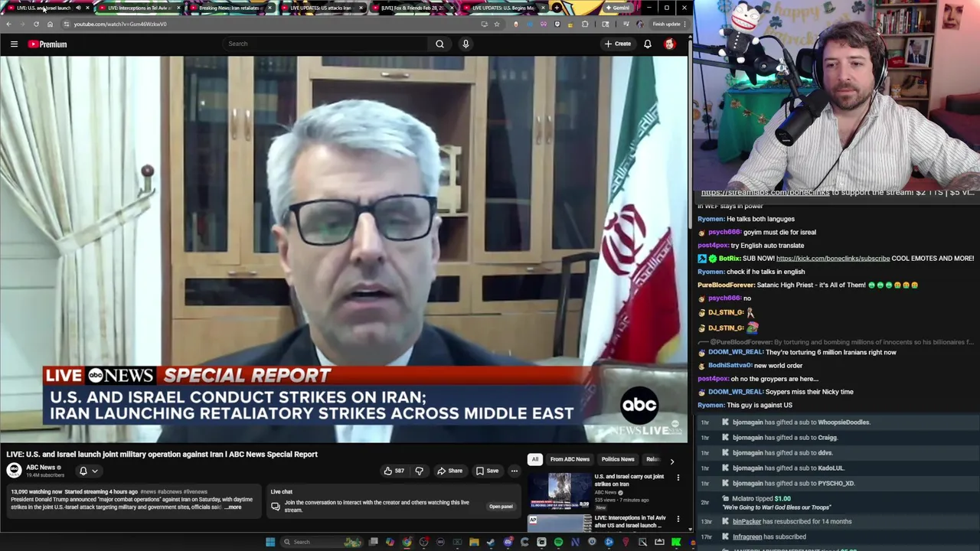Open the YouTube hamburger guide menu
Image resolution: width=980 pixels, height=551 pixels.
coord(14,44)
